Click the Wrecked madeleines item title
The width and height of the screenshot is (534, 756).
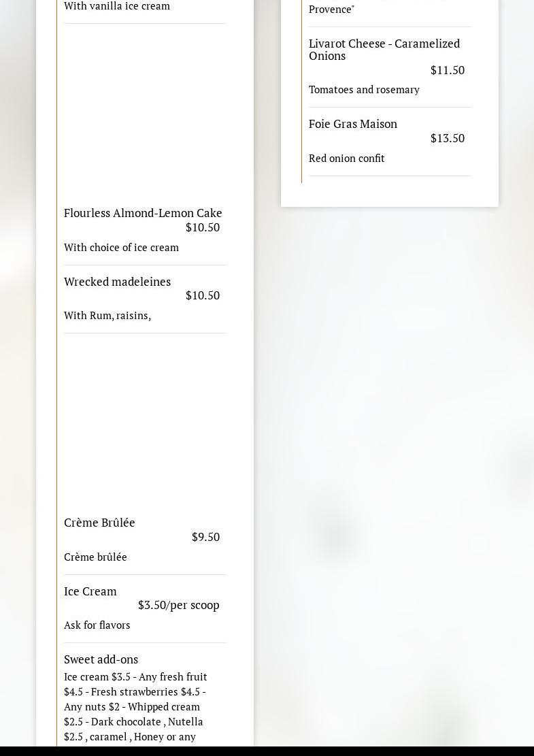pos(117,282)
